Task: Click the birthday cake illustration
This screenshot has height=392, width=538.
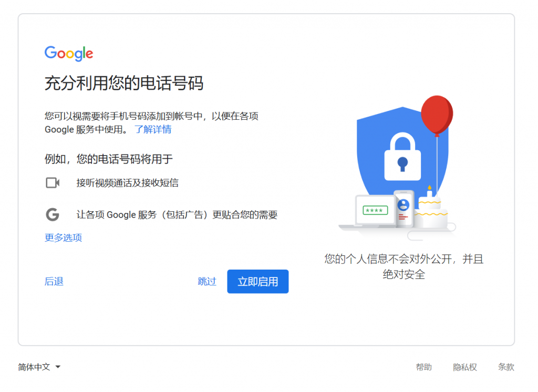Action: 431,210
